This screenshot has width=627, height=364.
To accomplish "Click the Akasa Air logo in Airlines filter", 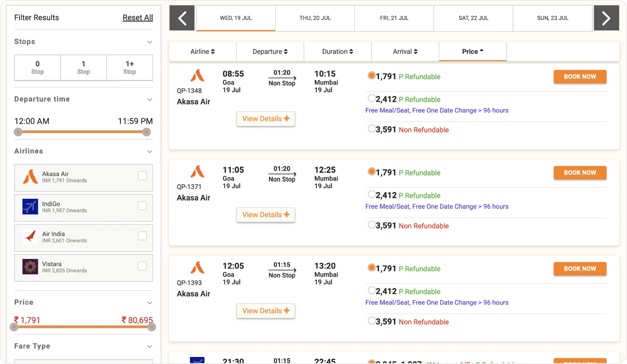I will [30, 177].
